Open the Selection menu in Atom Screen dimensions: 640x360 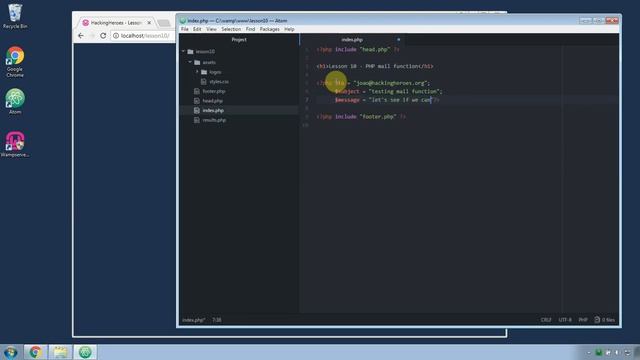[231, 29]
